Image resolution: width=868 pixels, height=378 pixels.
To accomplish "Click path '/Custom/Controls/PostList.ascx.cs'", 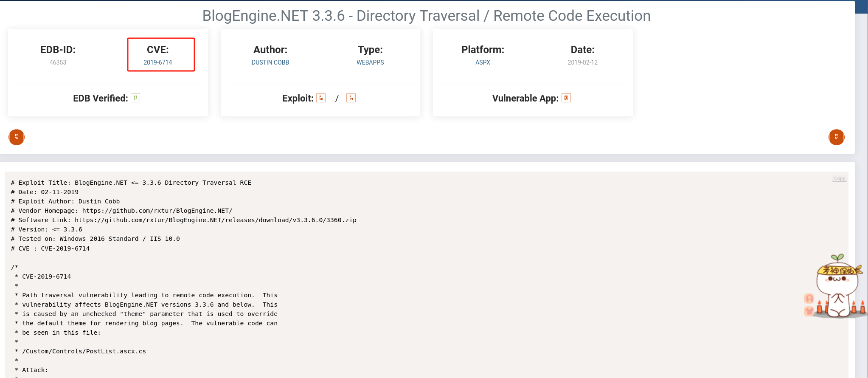I will [84, 351].
